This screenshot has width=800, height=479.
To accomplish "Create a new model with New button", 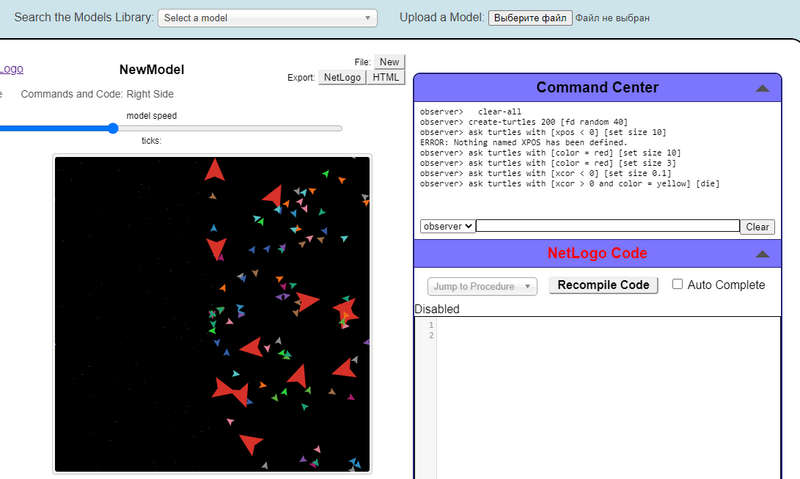I will (389, 62).
